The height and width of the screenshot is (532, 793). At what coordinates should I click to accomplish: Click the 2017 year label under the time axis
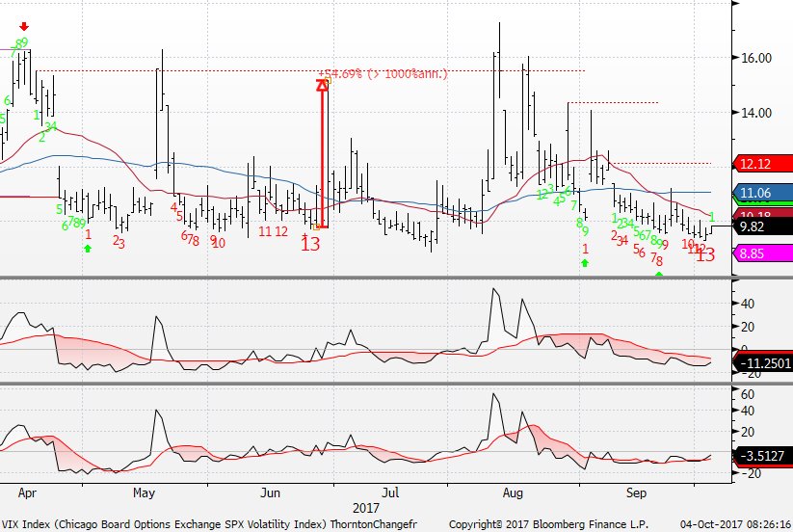pos(365,508)
